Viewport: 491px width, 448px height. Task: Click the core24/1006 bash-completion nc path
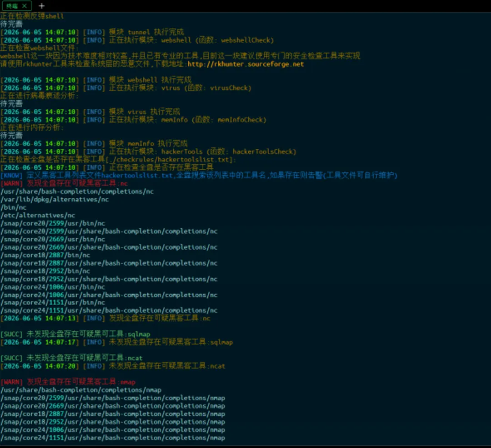109,295
